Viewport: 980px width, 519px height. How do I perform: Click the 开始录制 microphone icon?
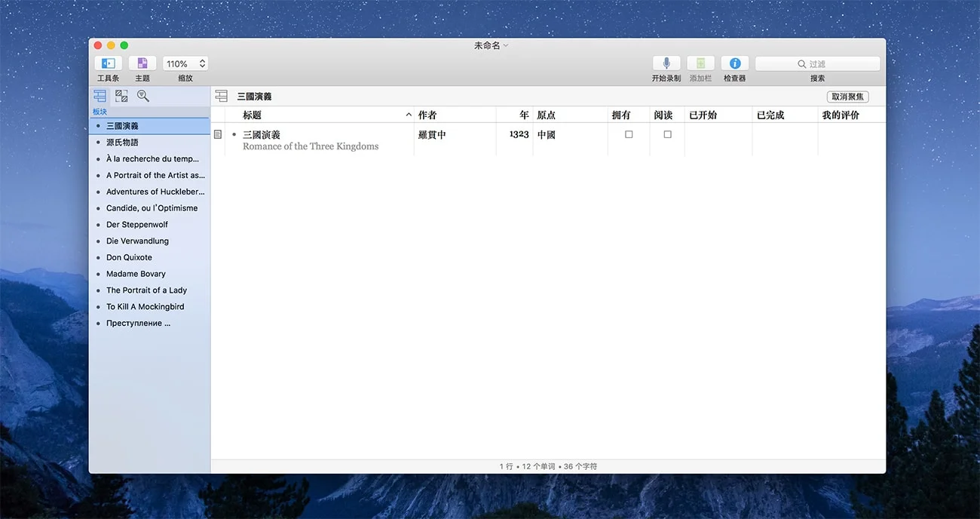pos(666,64)
